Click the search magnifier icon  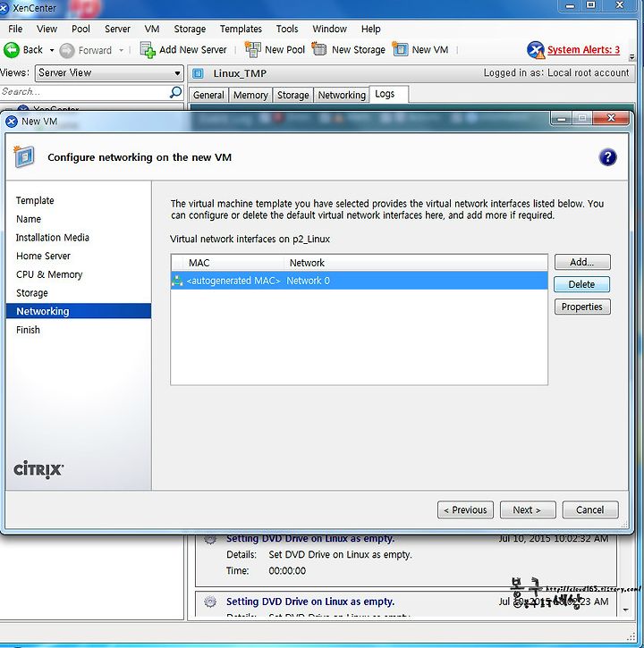[x=176, y=92]
